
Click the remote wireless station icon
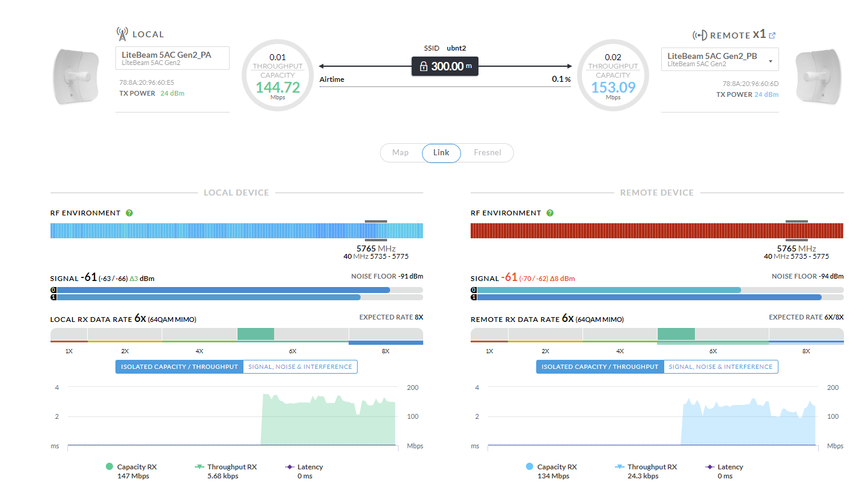700,36
